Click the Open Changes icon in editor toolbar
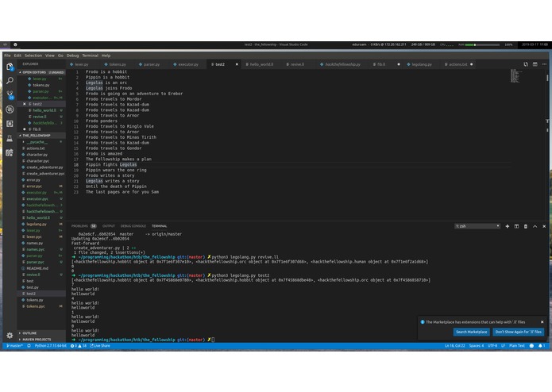552x392 pixels. click(526, 64)
